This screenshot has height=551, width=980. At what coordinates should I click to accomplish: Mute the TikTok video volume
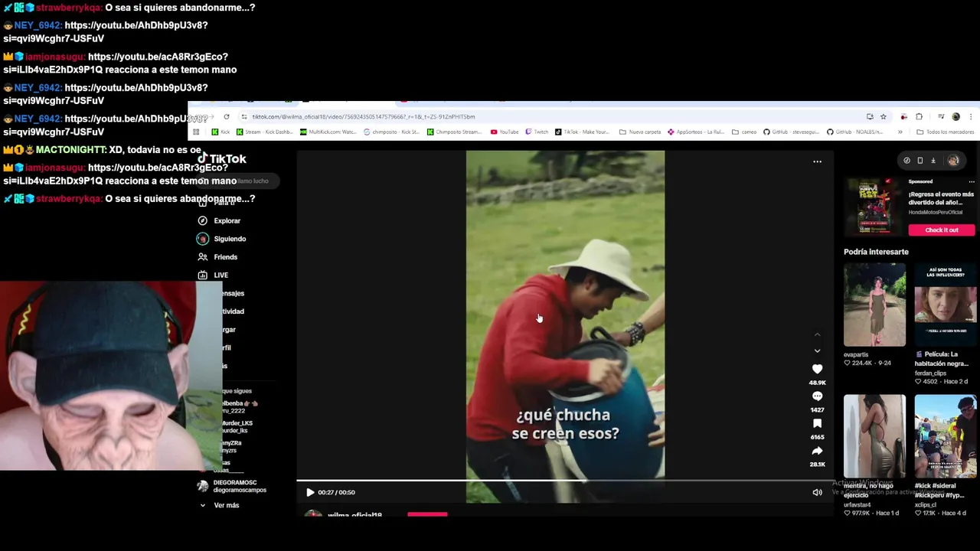pos(817,492)
